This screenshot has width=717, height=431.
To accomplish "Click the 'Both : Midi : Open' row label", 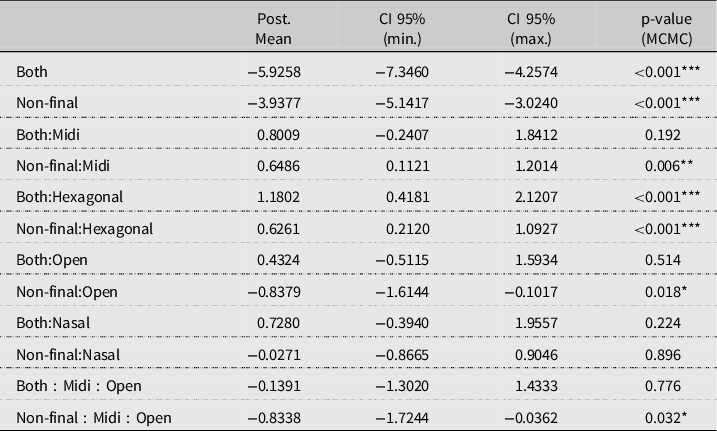I will (78, 385).
